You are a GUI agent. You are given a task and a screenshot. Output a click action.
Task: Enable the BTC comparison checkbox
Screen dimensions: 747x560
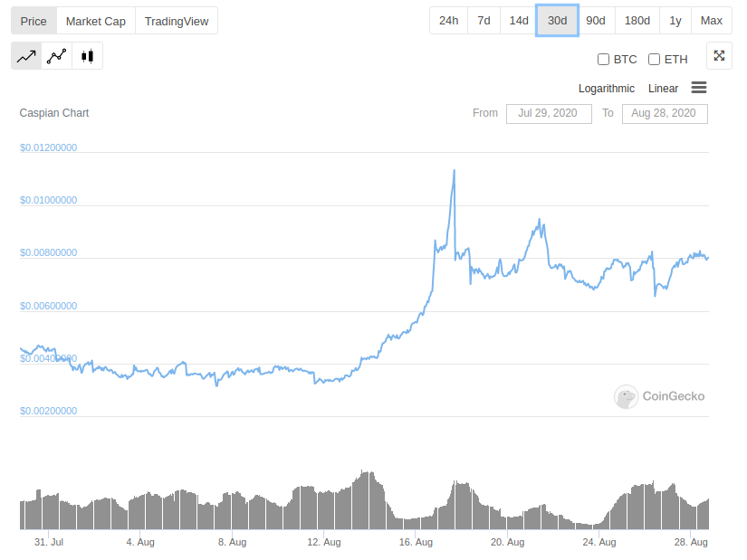click(604, 60)
